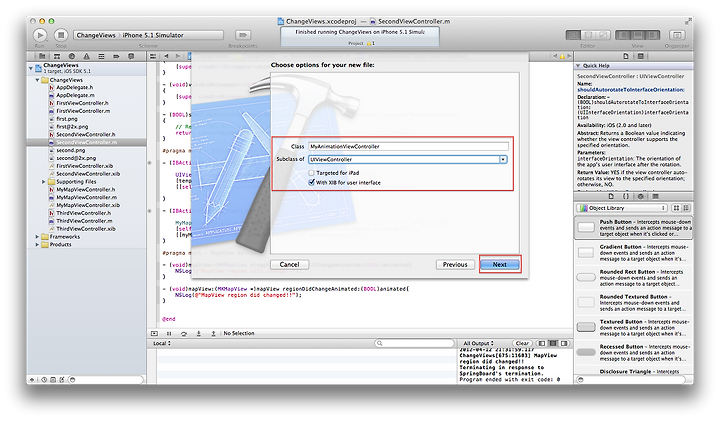Pause execution in debug bar
Screen dimensions: 720x421
pos(169,334)
